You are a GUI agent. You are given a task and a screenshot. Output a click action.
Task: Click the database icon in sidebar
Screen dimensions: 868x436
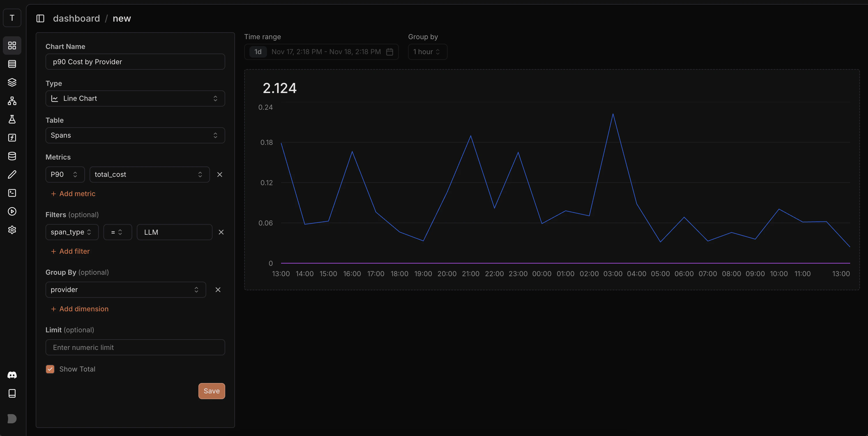pyautogui.click(x=12, y=156)
